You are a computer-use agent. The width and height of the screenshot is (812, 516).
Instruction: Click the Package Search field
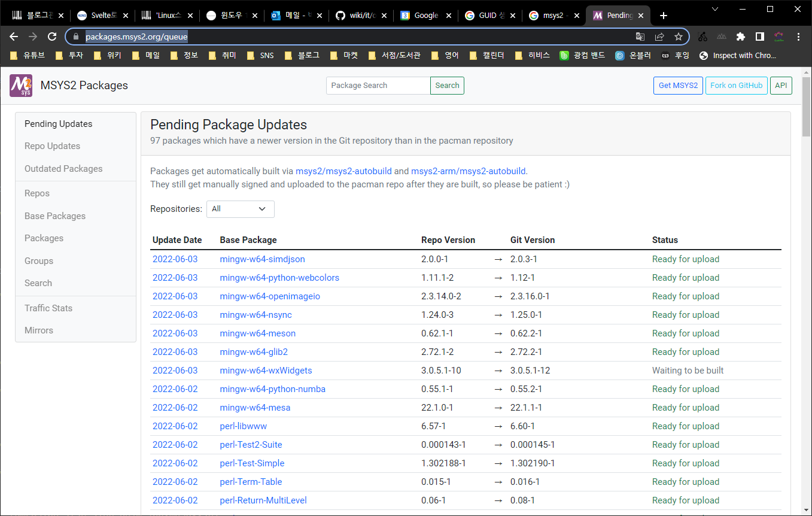378,86
